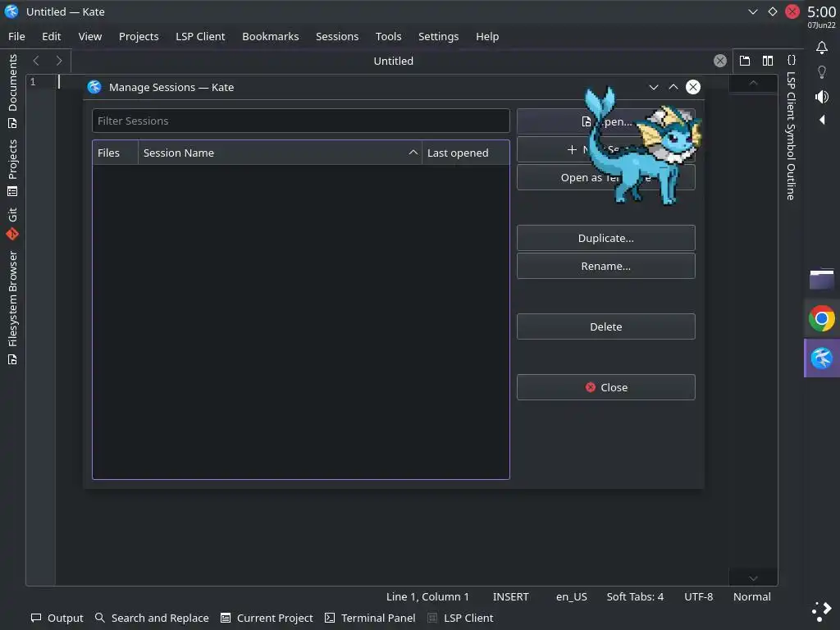This screenshot has width=840, height=630.
Task: Open the Projects menu
Action: [139, 36]
